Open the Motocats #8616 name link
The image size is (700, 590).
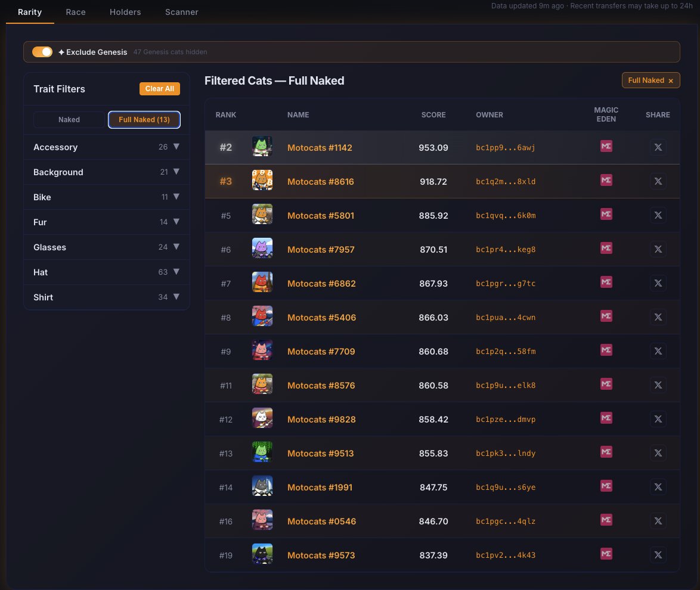click(x=321, y=182)
